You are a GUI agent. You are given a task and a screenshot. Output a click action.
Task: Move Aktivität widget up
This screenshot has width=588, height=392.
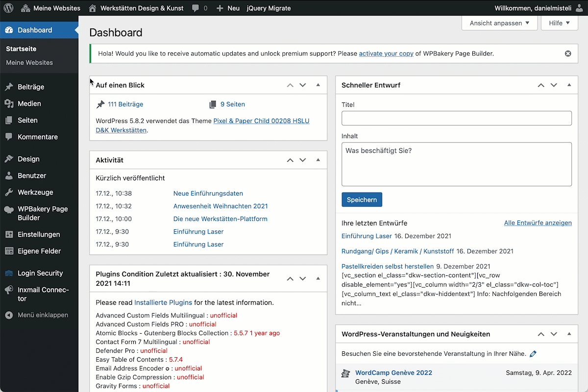pyautogui.click(x=290, y=160)
